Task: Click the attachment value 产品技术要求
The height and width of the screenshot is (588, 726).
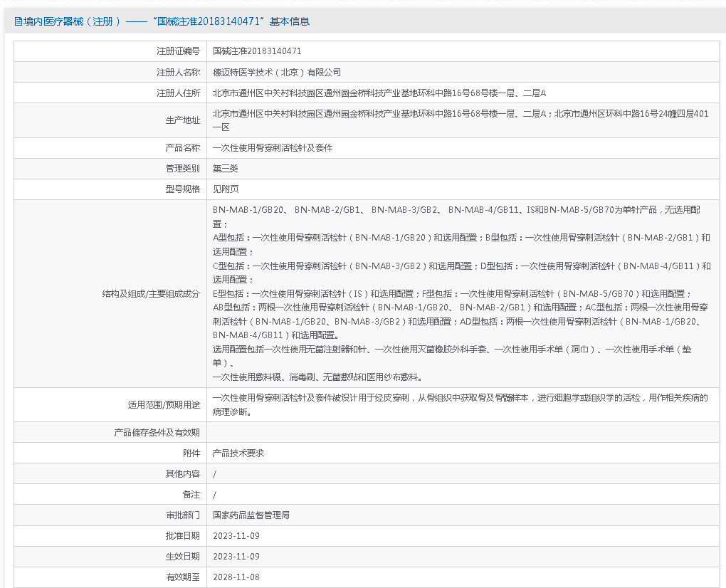Action: tap(238, 453)
